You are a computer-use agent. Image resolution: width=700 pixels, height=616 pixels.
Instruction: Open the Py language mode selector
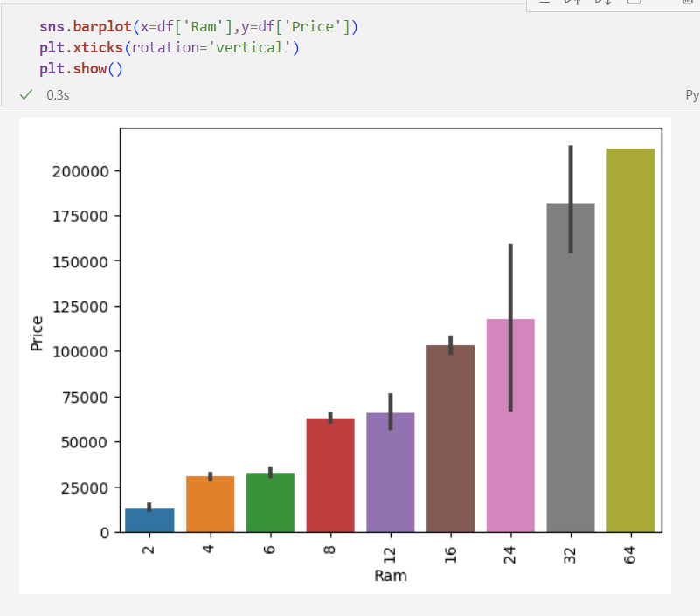coord(691,93)
